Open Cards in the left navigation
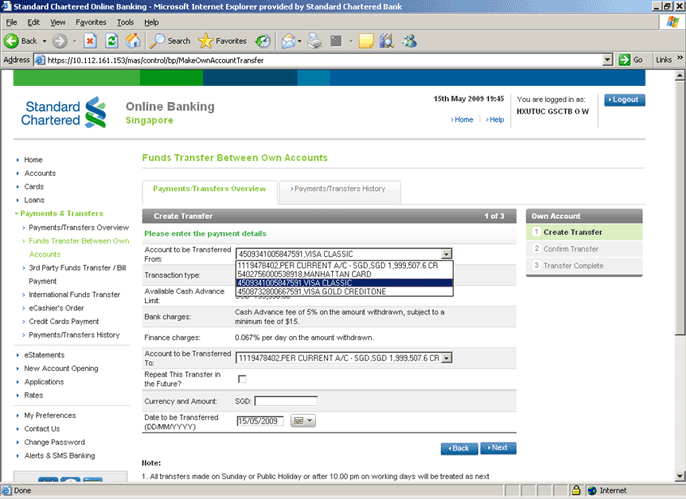The height and width of the screenshot is (499, 686). [34, 187]
